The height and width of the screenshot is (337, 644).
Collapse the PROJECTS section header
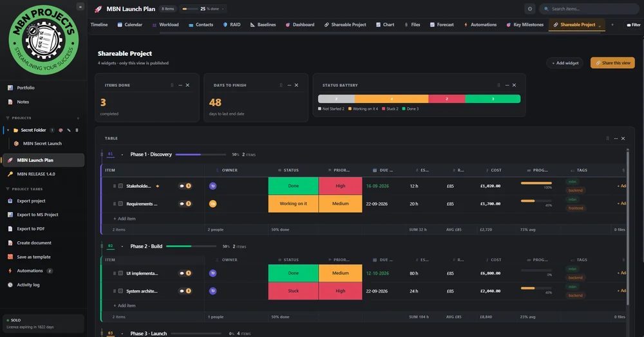click(7, 118)
